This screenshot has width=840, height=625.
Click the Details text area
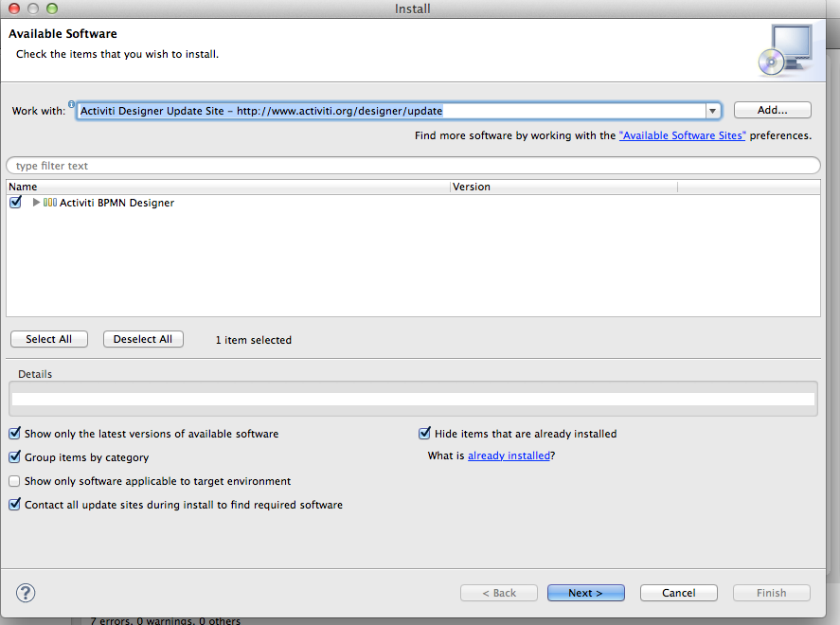point(413,399)
